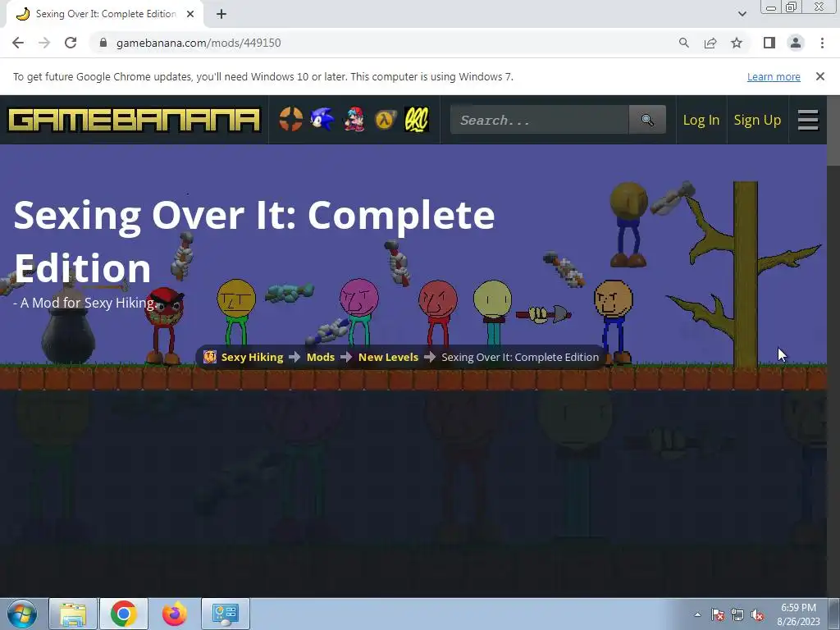
Task: Go forward in Chrome
Action: point(44,43)
